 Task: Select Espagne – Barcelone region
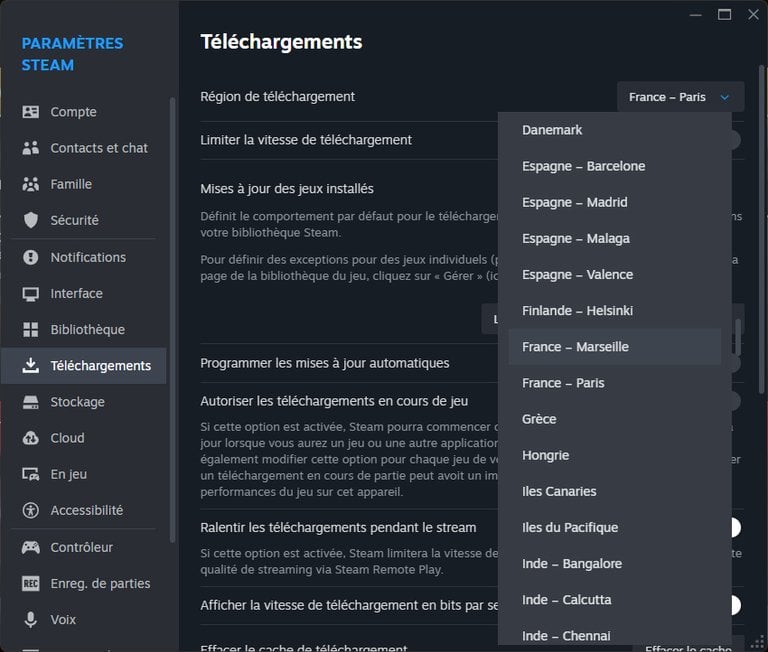click(615, 166)
